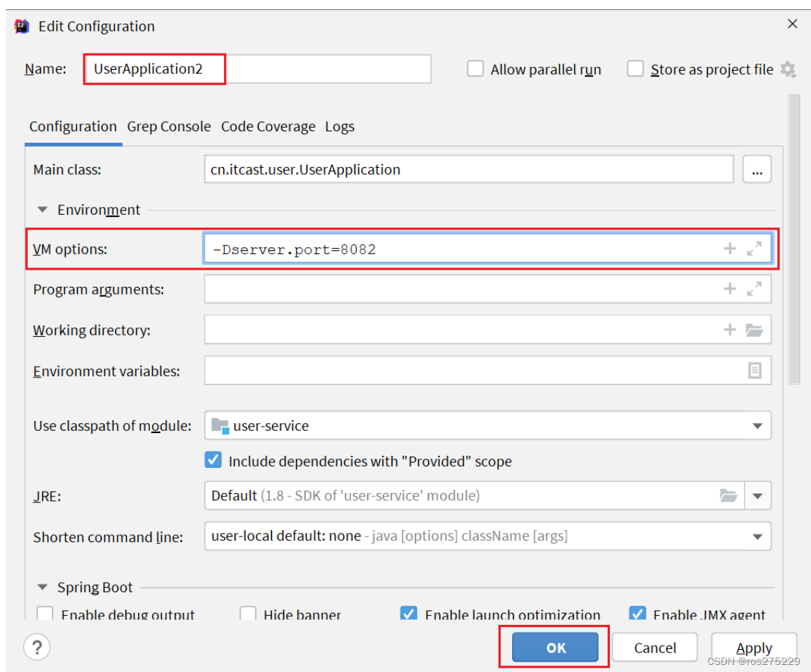811x672 pixels.
Task: Confirm with the OK button
Action: [555, 647]
